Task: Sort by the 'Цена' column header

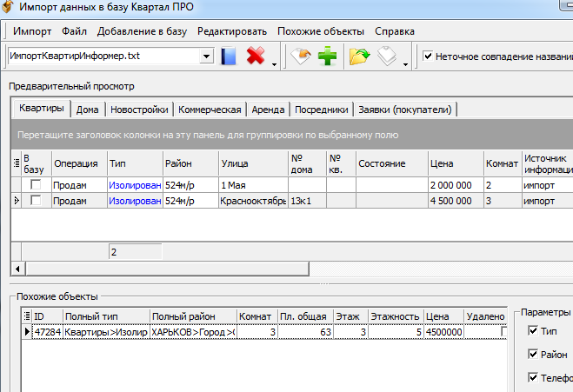Action: 454,163
